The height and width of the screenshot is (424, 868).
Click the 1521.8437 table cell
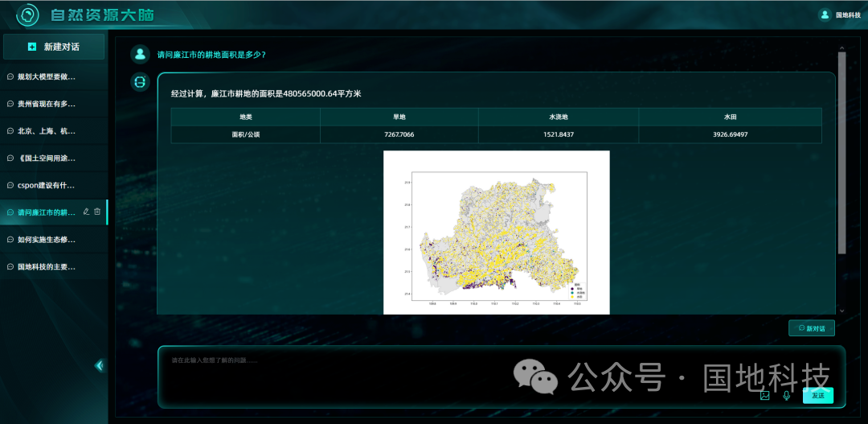click(559, 134)
